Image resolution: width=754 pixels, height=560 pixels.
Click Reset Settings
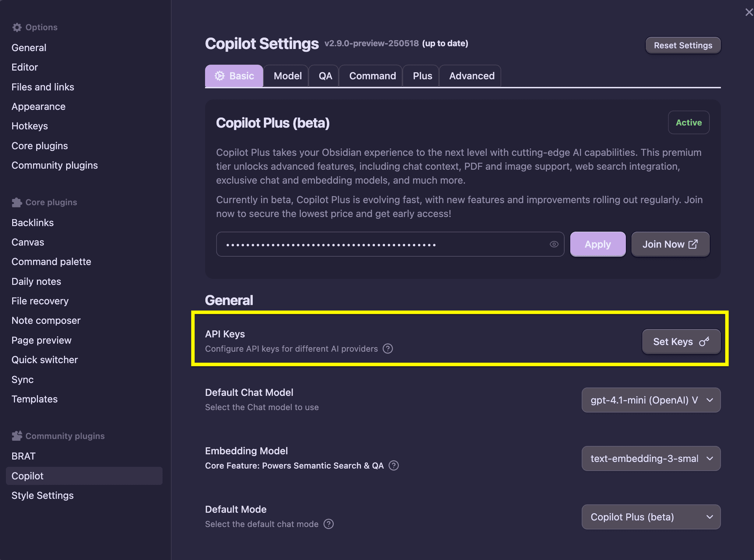683,45
